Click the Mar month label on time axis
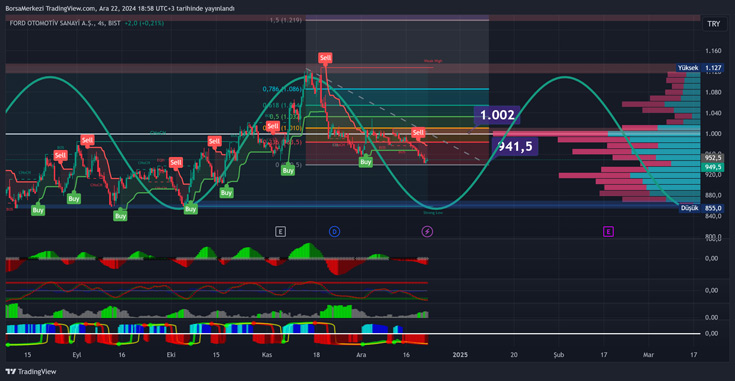Viewport: 735px width, 381px height. pyautogui.click(x=648, y=355)
